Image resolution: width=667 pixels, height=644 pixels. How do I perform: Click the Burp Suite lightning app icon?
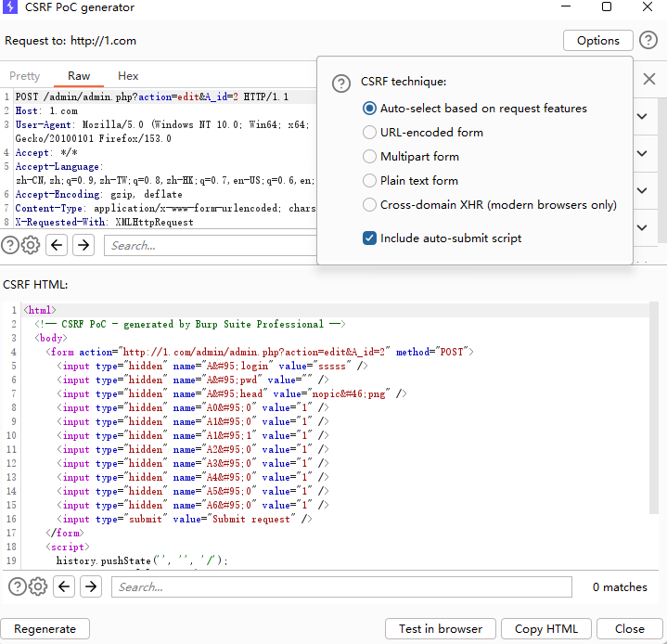tap(10, 7)
